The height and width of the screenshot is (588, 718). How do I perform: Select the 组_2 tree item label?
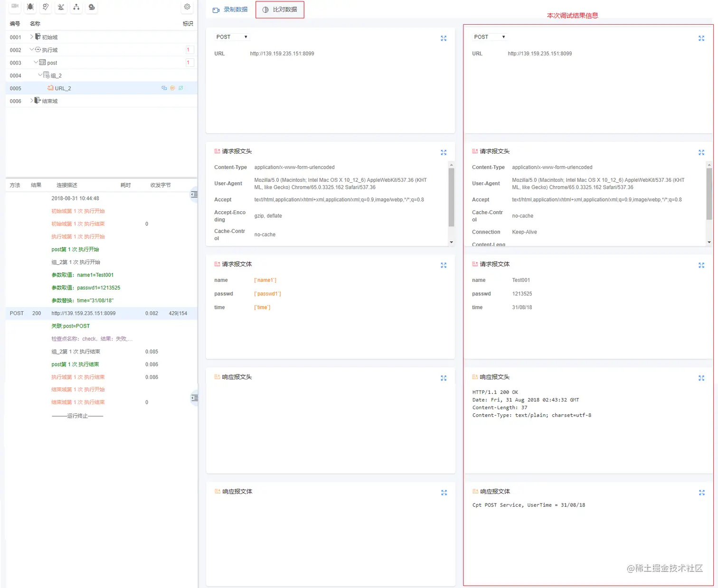(56, 75)
